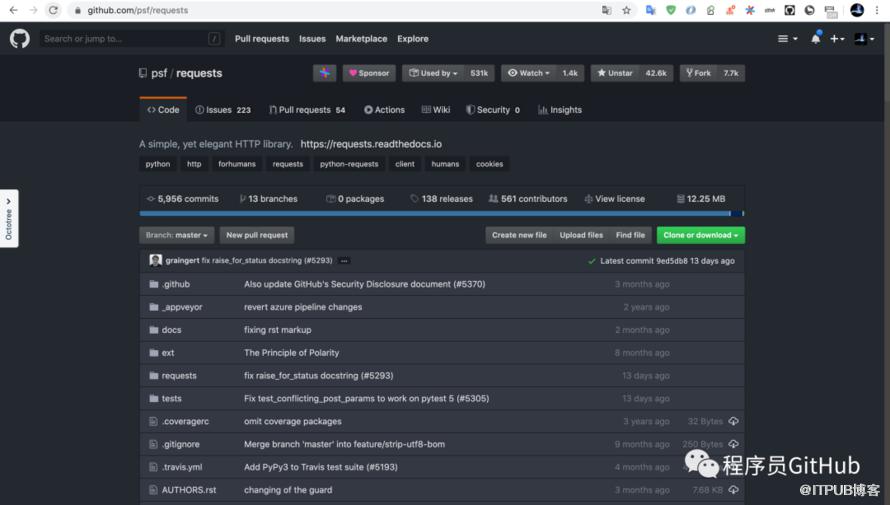890x505 pixels.
Task: Open browser three-dot menu
Action: pos(877,10)
